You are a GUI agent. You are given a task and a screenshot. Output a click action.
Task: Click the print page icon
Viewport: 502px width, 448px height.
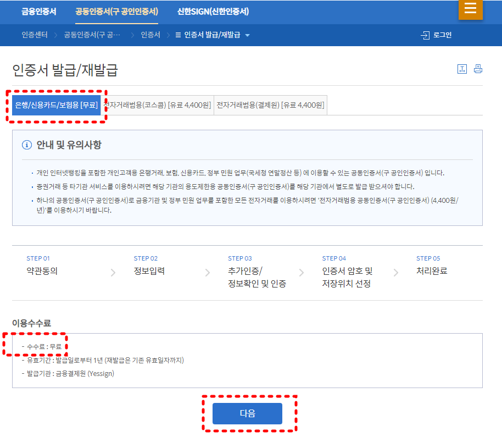(x=478, y=69)
